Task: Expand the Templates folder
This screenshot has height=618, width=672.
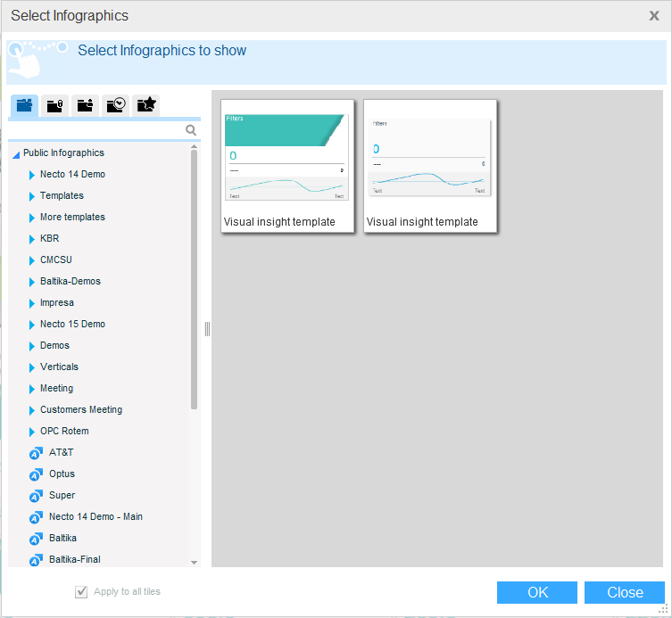Action: click(32, 196)
